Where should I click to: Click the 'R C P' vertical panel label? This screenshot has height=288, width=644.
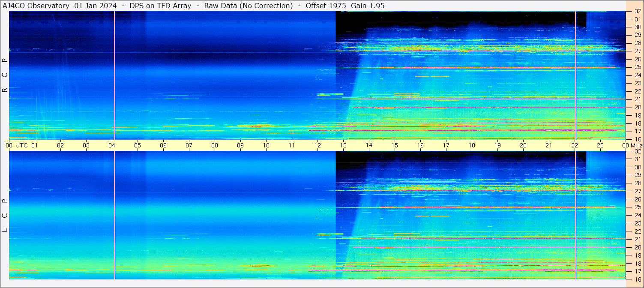point(5,75)
